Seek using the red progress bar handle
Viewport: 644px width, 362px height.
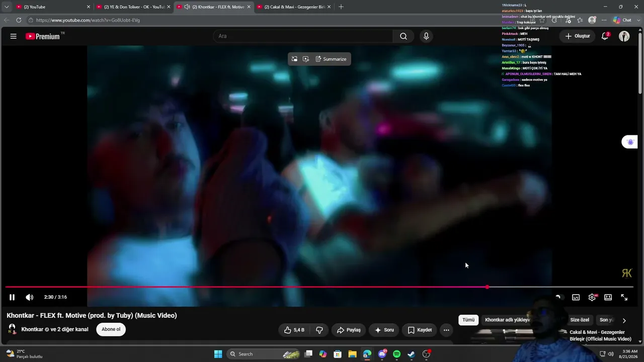click(x=487, y=287)
